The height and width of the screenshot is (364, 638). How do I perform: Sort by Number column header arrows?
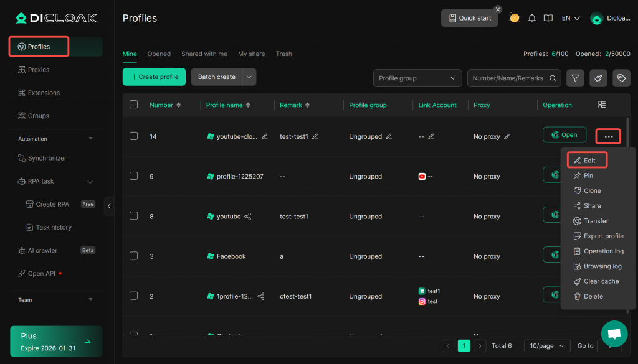click(x=179, y=105)
